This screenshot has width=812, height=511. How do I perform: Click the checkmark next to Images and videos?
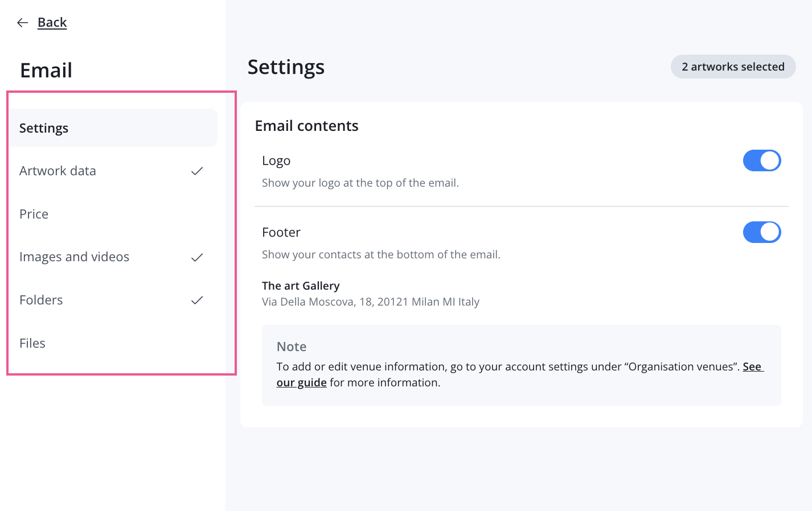[x=197, y=257]
